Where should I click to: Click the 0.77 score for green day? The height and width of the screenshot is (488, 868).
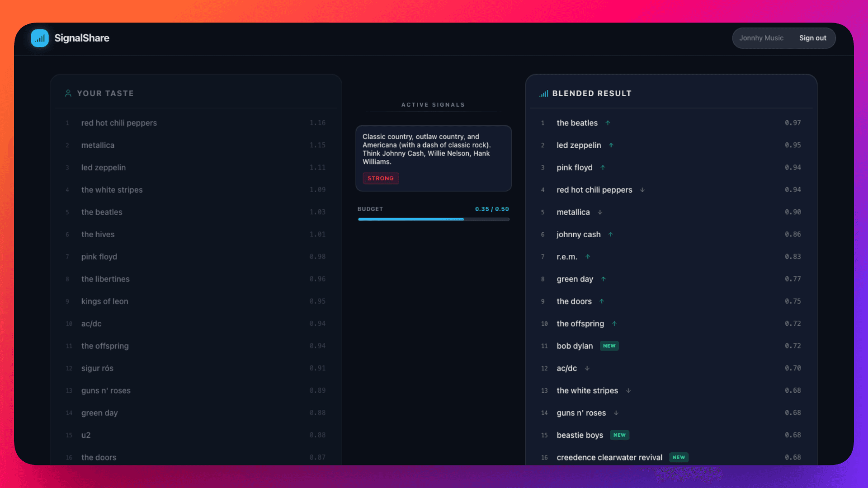tap(793, 279)
